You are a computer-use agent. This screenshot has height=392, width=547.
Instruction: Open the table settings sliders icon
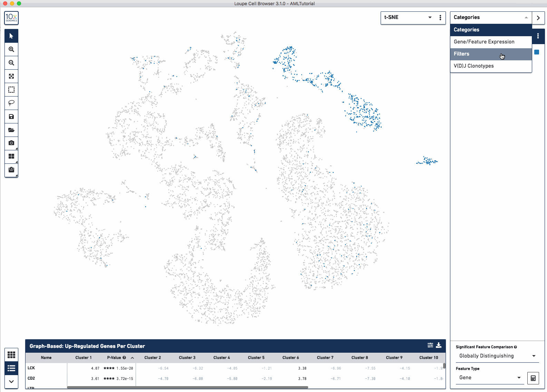point(430,345)
